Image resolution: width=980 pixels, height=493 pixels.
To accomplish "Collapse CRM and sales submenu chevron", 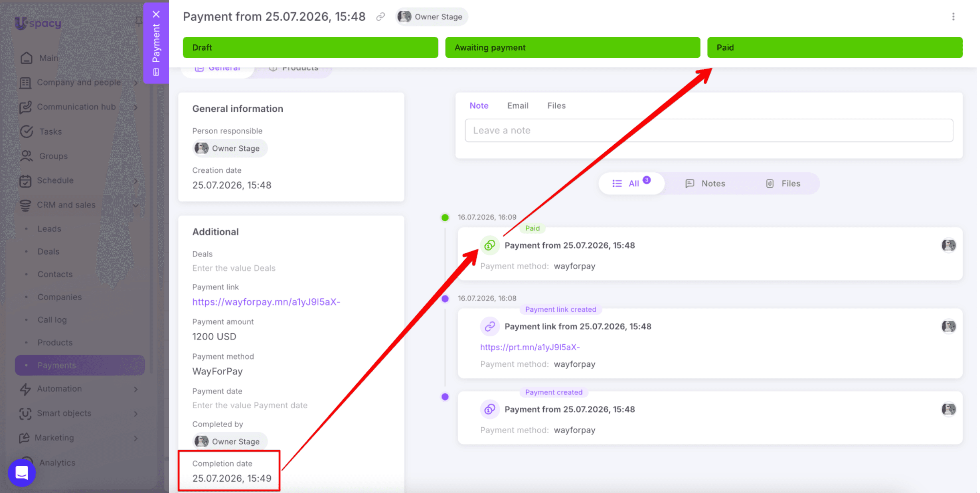I will 136,206.
